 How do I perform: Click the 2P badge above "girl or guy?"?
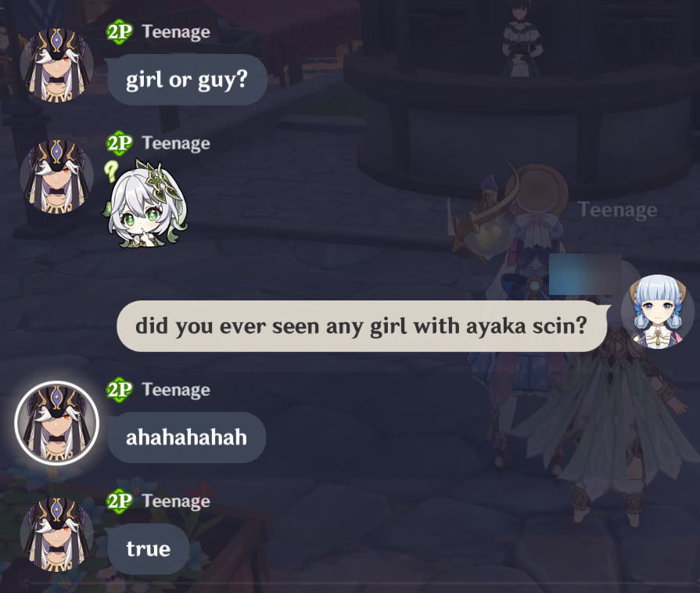[x=120, y=32]
